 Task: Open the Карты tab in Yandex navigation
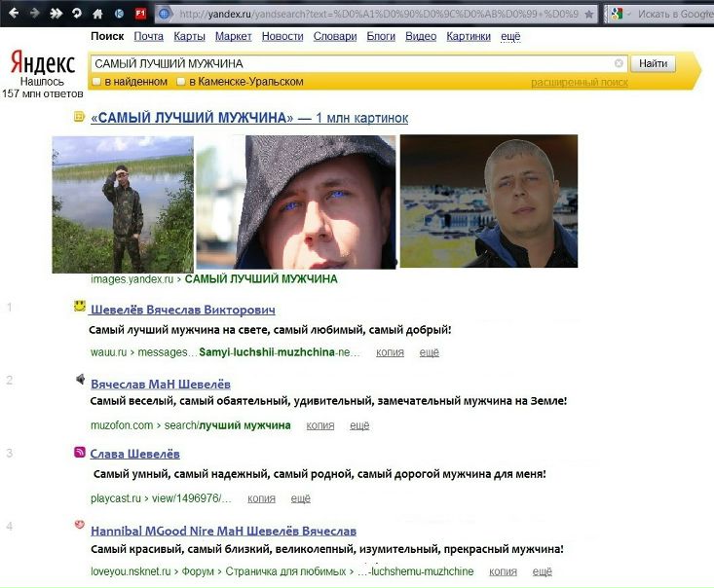pos(189,37)
